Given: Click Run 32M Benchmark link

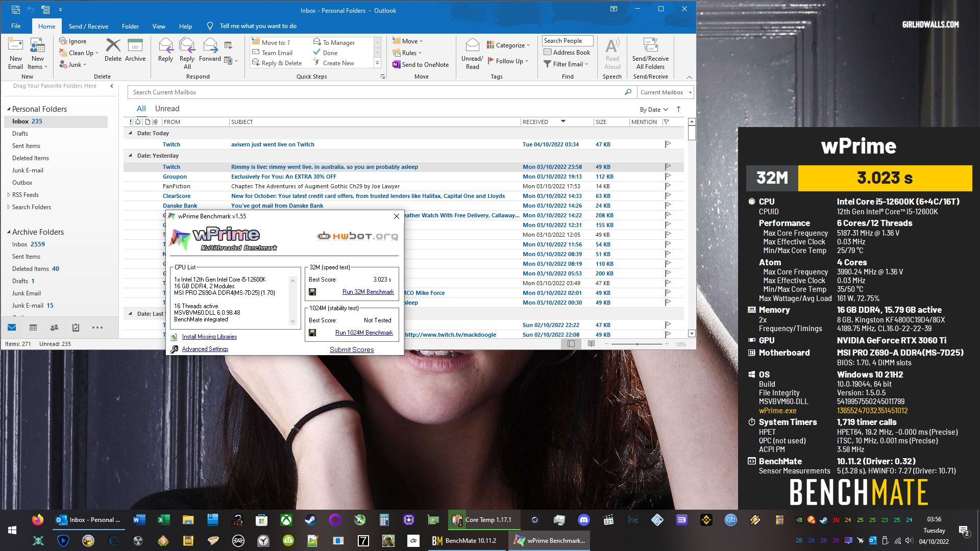Looking at the screenshot, I should 368,292.
